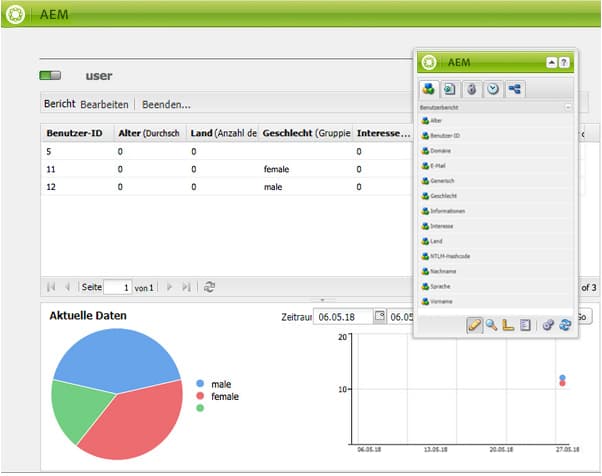
Task: Open the start date calendar picker
Action: [x=379, y=316]
